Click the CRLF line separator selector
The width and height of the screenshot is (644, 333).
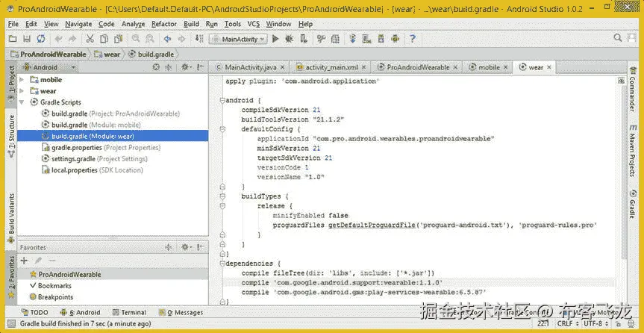(567, 323)
